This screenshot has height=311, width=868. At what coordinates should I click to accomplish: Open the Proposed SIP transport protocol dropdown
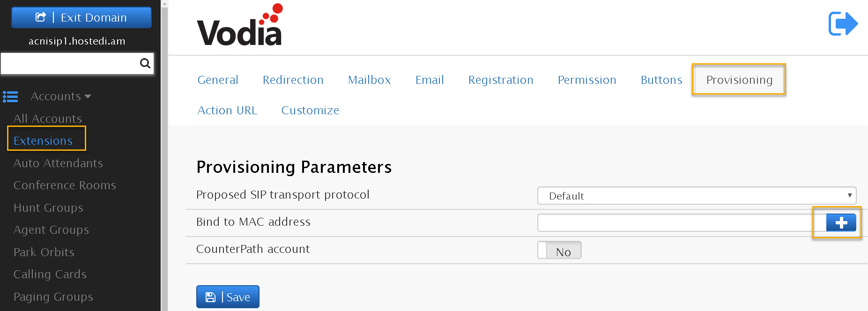[697, 195]
